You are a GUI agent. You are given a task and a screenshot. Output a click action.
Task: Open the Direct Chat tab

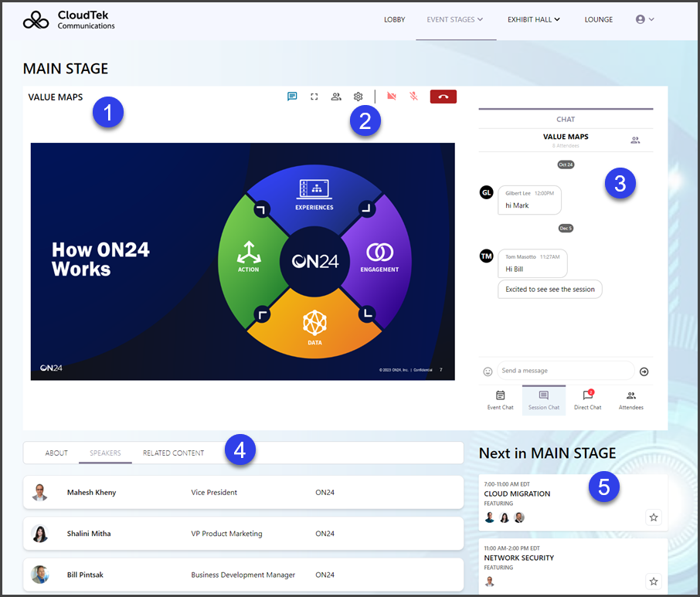587,400
